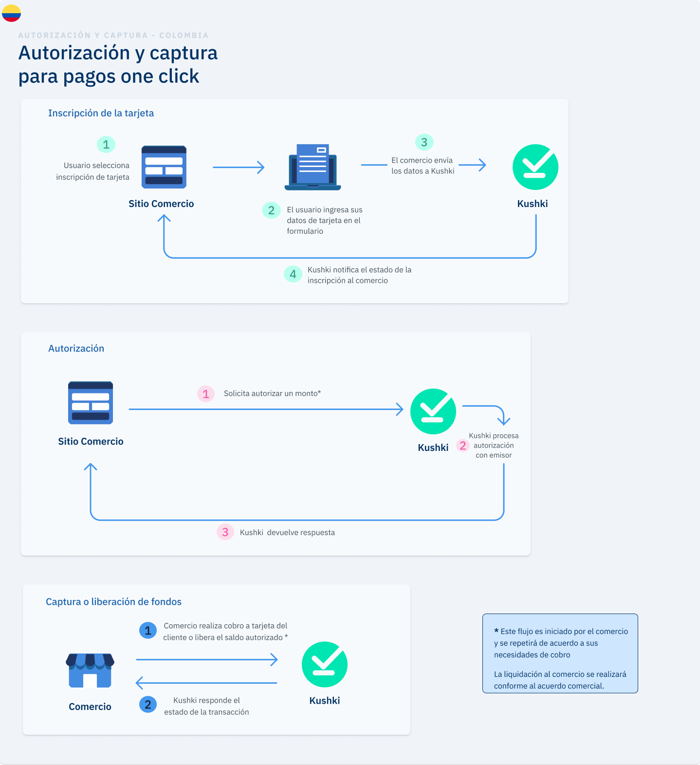Click 'Kushki procesa autorización con emisor' text

494,446
